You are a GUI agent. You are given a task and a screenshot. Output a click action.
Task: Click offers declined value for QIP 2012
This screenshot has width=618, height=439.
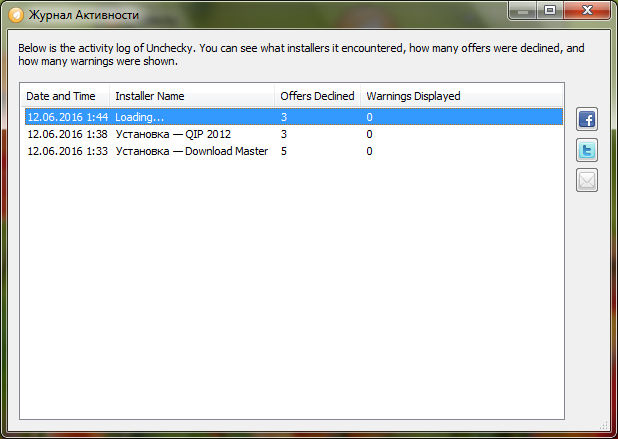pyautogui.click(x=284, y=134)
